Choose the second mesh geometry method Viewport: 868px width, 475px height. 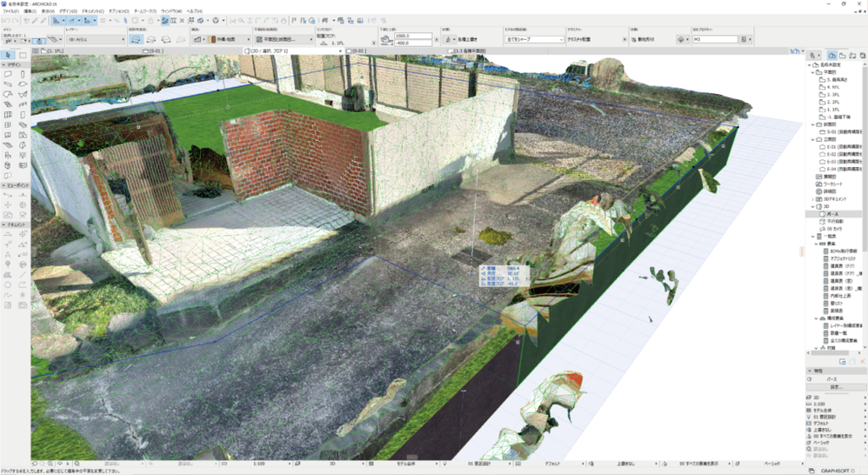(151, 39)
